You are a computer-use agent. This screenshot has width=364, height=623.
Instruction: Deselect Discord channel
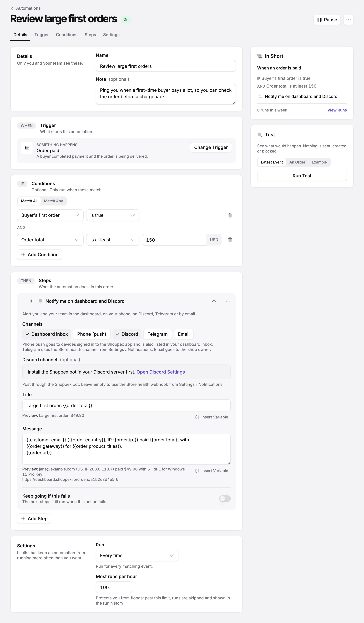pos(127,334)
